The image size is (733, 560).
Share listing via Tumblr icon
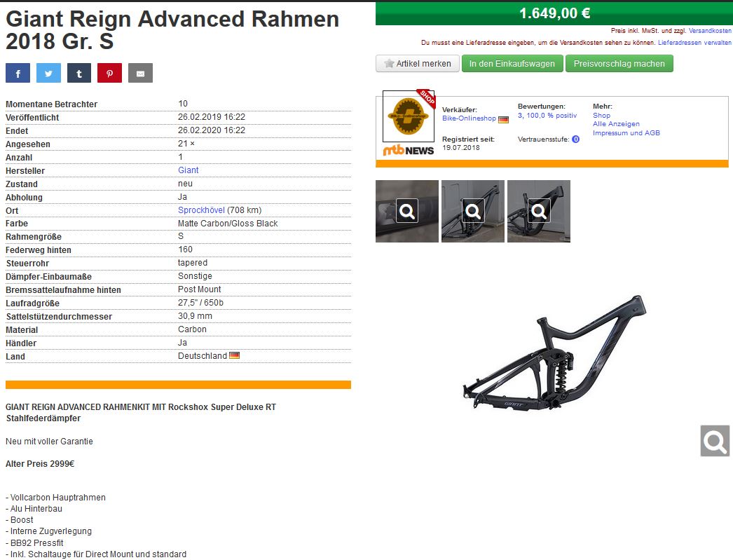pyautogui.click(x=79, y=73)
